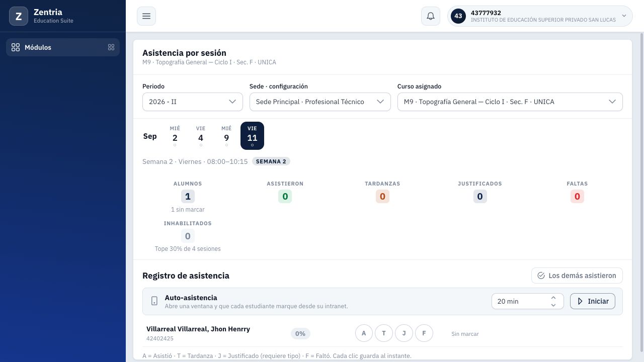Mark student as Justificado (J)
644x362 pixels.
point(404,333)
